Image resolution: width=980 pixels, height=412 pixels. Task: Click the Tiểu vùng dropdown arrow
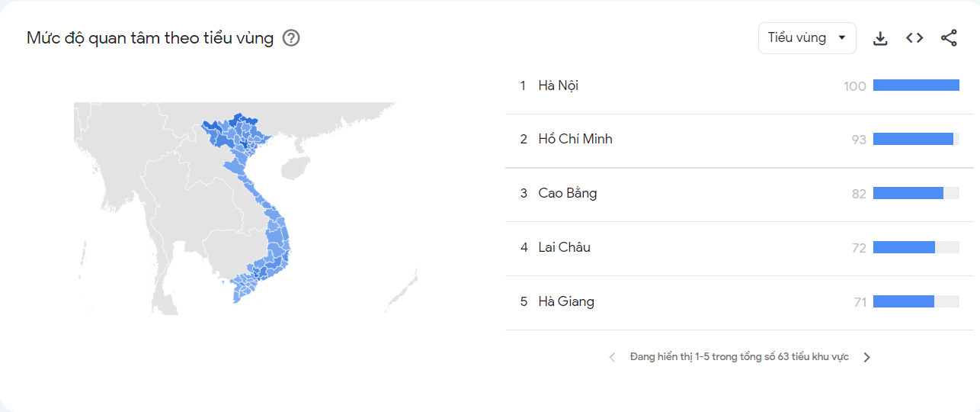[x=842, y=38]
